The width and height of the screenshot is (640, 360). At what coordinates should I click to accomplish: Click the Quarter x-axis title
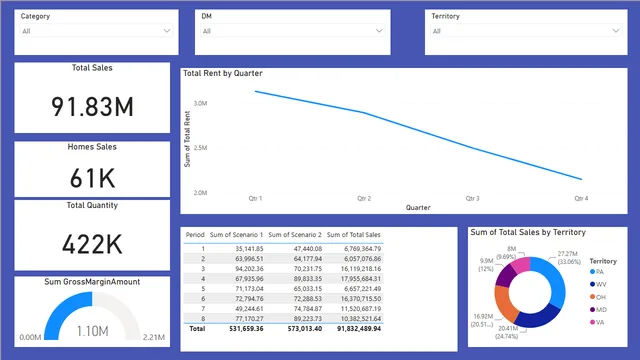pos(418,207)
